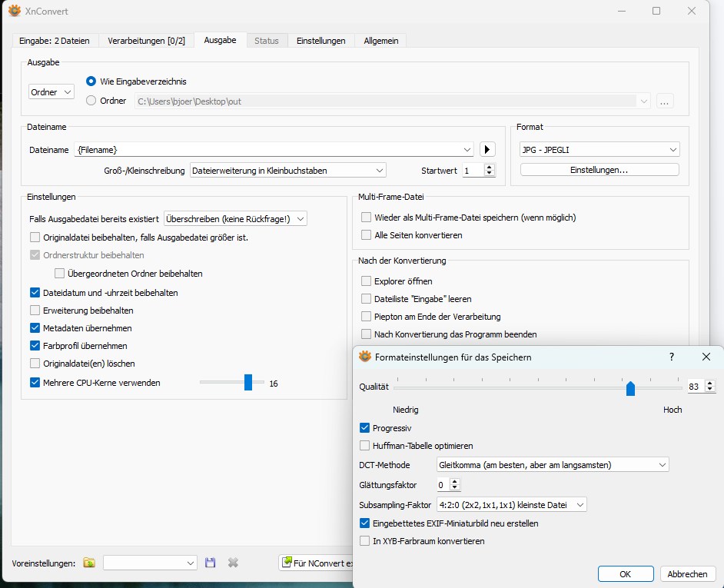Maximize the XnConvert window
The image size is (724, 588).
pos(656,11)
